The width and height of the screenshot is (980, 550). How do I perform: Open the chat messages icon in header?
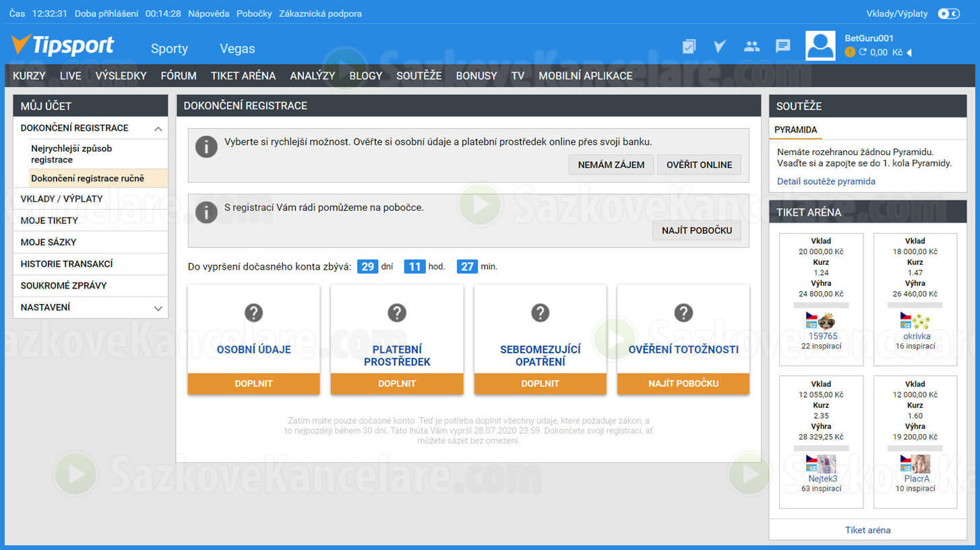[783, 46]
